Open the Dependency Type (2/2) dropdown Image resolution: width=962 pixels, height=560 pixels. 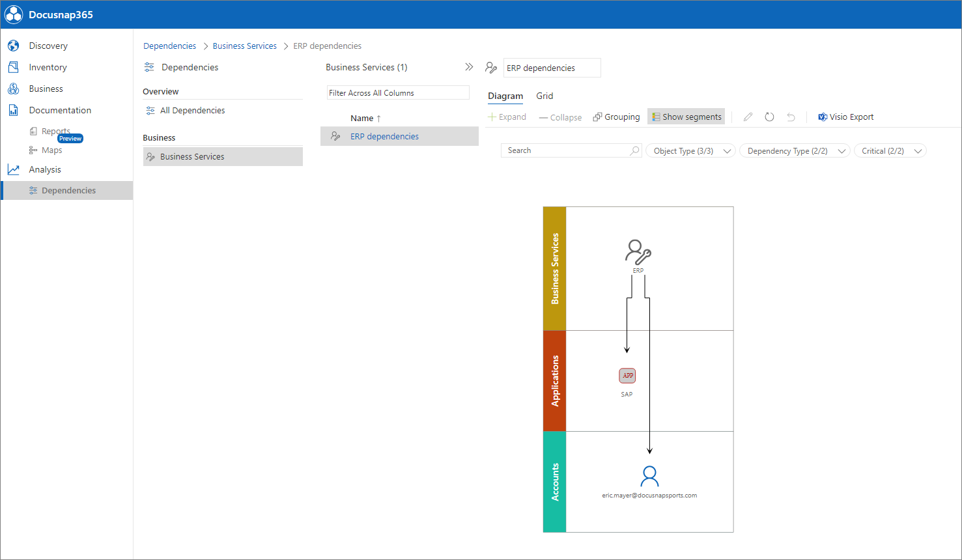click(x=795, y=150)
